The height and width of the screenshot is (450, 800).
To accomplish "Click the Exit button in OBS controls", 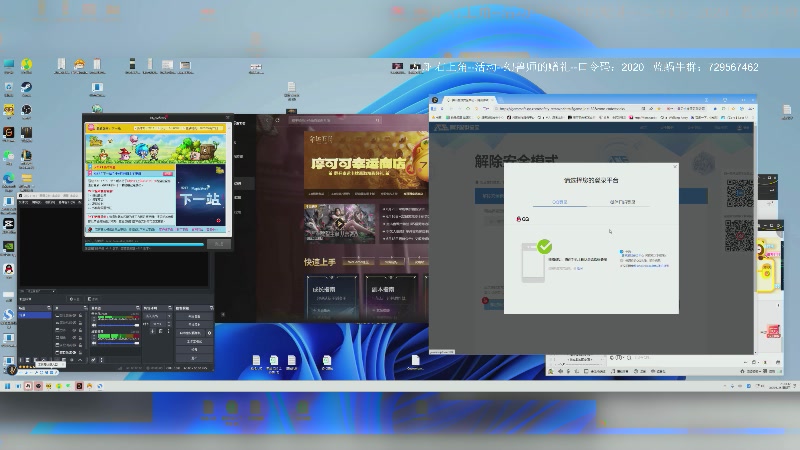I will [x=194, y=358].
